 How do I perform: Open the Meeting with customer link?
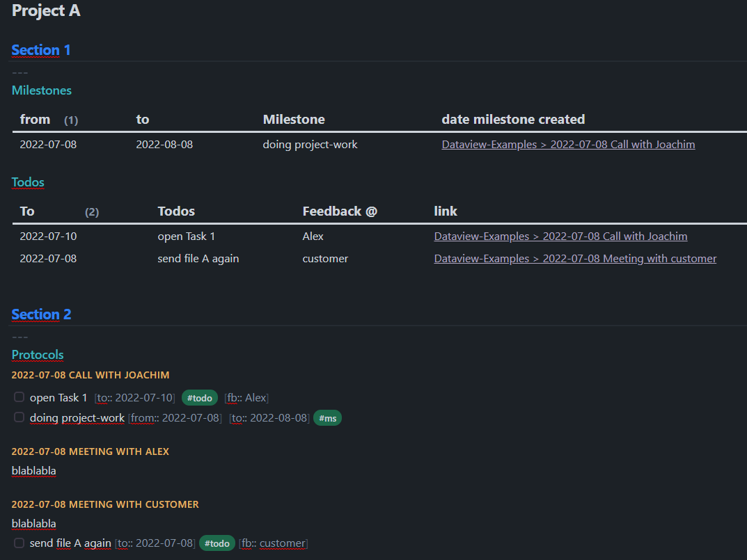575,259
